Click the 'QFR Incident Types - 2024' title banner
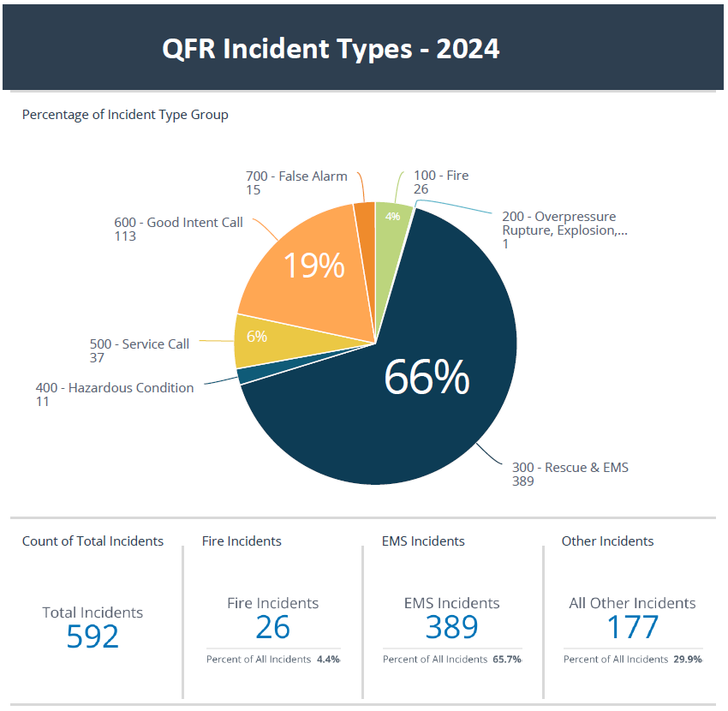This screenshot has height=711, width=728. click(331, 49)
